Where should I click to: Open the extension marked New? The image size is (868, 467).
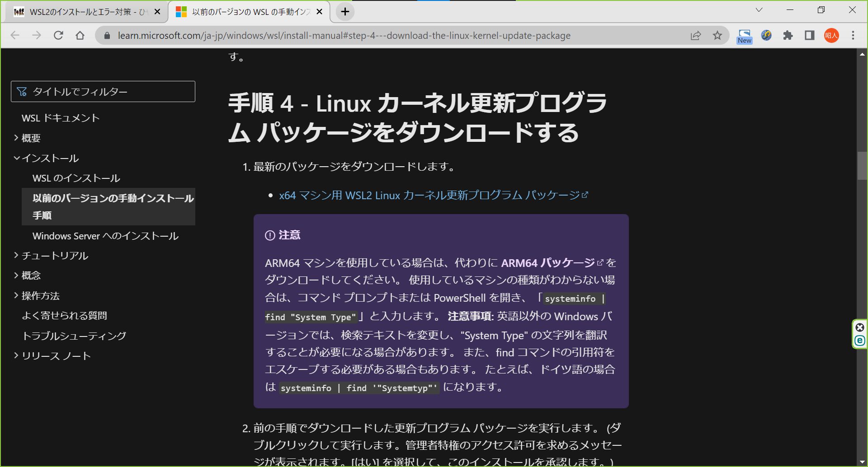point(745,36)
